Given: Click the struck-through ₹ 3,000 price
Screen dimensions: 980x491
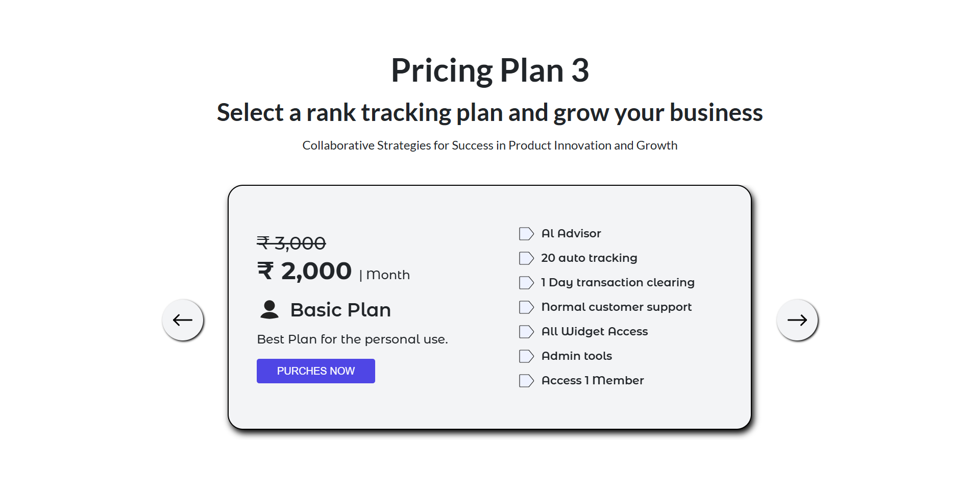Looking at the screenshot, I should [x=291, y=243].
